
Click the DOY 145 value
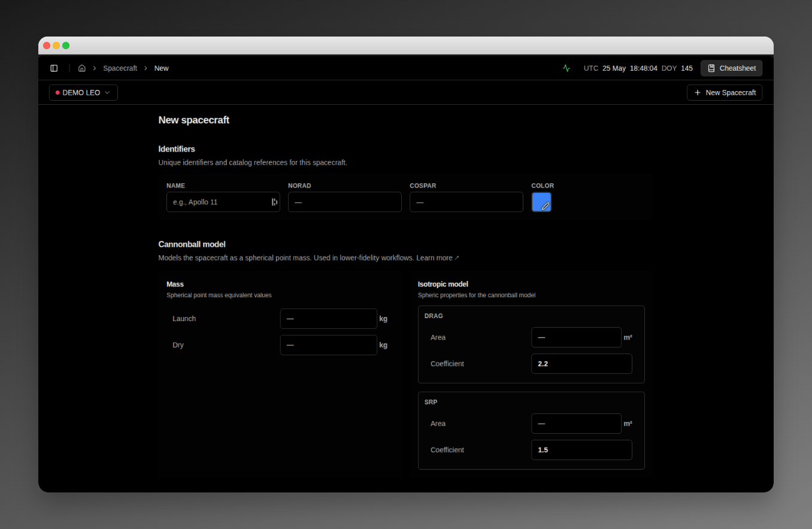[687, 68]
